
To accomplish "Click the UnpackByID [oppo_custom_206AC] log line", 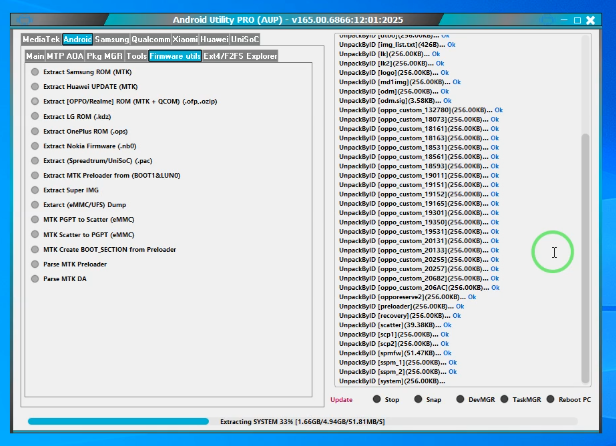I will pyautogui.click(x=419, y=288).
